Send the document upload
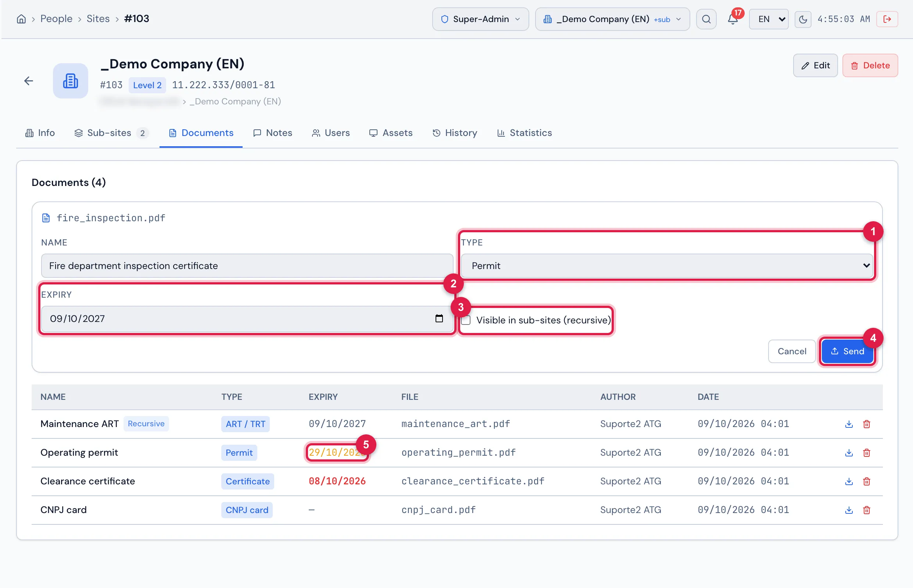The width and height of the screenshot is (913, 588). click(x=847, y=351)
